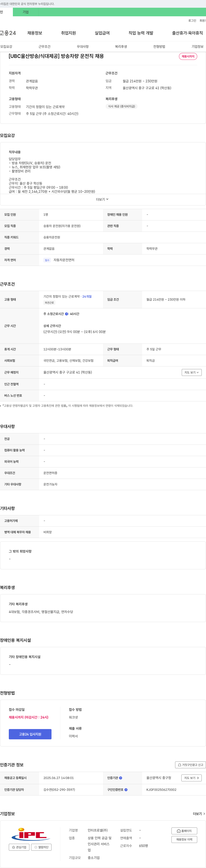Screen dimensions: 206x868
Task: Expand the 지도 보기 dropdown for 근무 예정지
Action: (191, 372)
